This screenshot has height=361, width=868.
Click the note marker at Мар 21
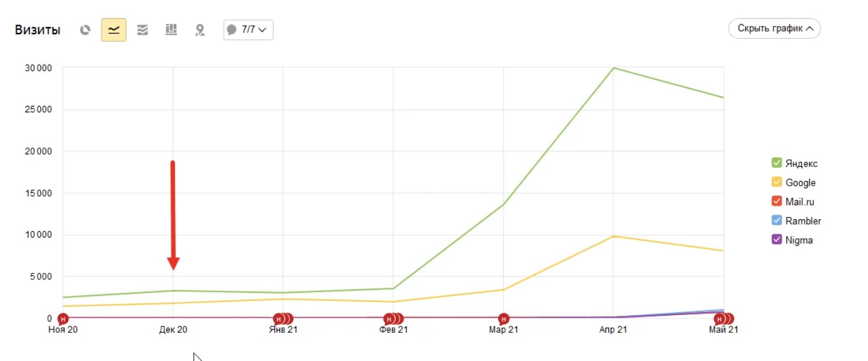(x=503, y=319)
